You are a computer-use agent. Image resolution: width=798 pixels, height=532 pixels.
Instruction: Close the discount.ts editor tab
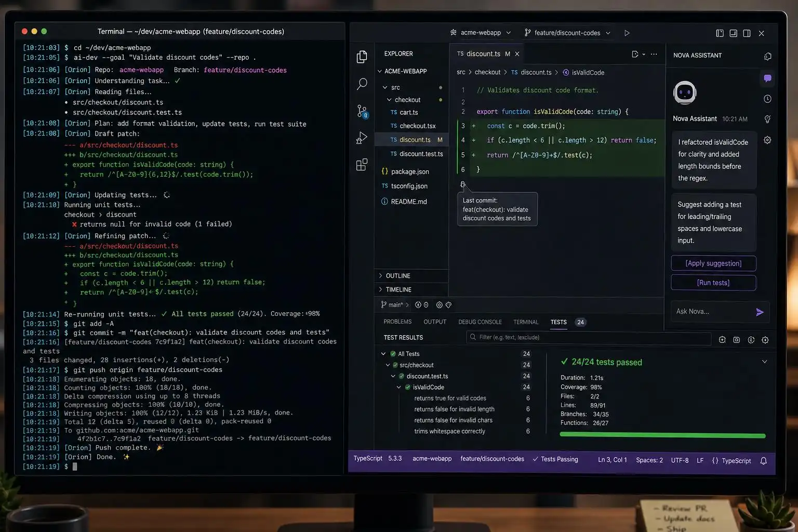(x=517, y=54)
